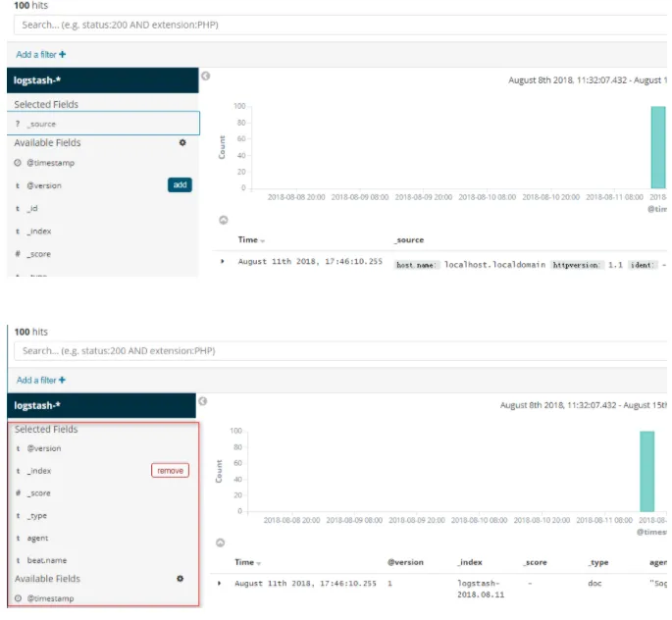Open the upper logstash-* index pattern selector
This screenshot has width=672, height=620.
pos(103,80)
